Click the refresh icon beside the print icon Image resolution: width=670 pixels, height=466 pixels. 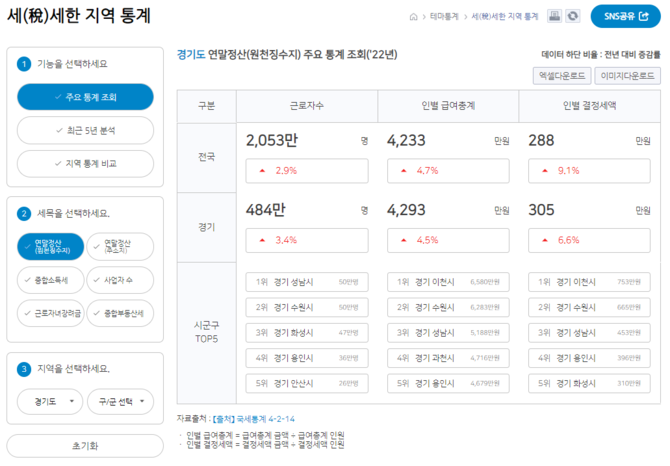coord(571,16)
